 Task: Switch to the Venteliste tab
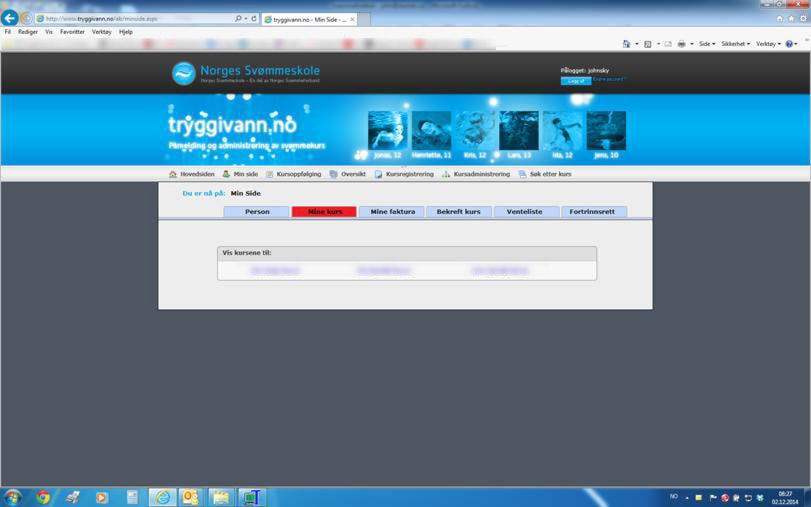(527, 212)
